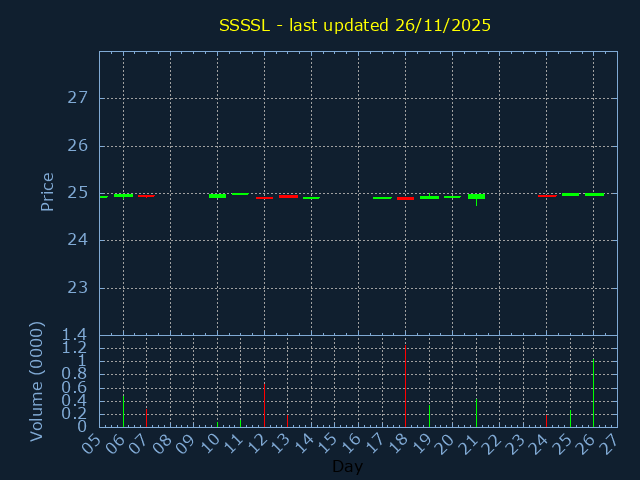Select the green candlestick on day 21
640x480 pixels.
tap(476, 196)
